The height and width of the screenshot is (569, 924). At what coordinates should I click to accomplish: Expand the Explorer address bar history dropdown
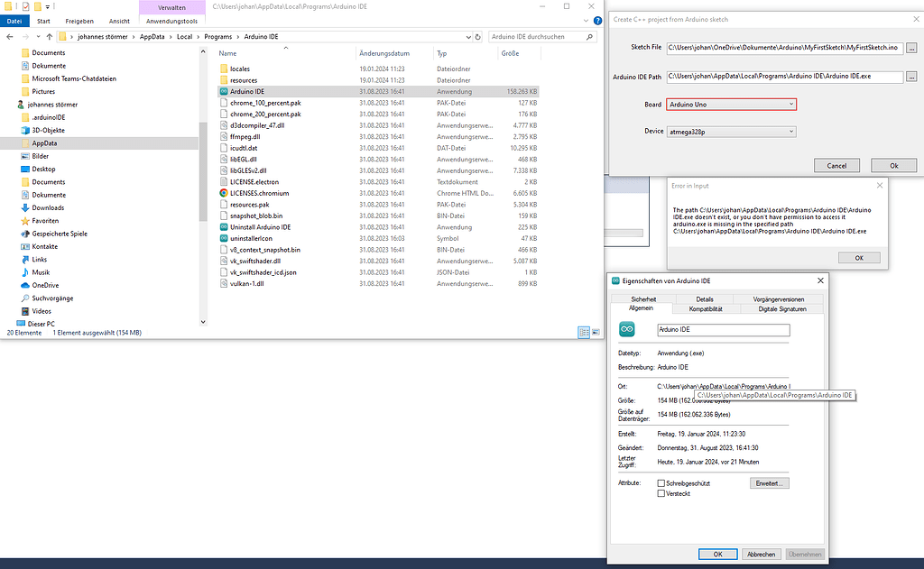point(468,36)
